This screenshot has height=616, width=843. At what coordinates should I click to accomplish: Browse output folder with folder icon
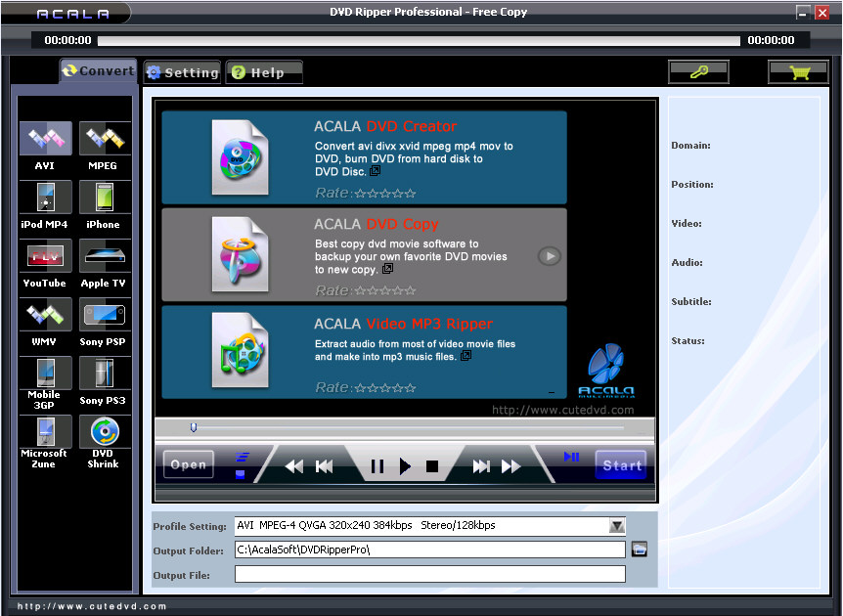tap(639, 550)
